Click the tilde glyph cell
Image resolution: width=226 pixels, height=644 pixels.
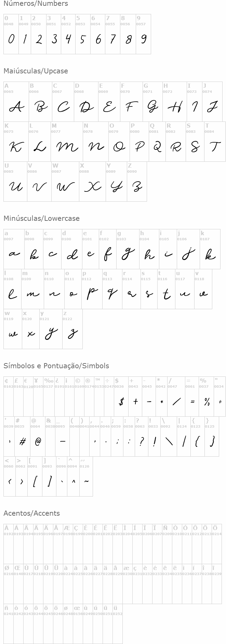pos(86,477)
